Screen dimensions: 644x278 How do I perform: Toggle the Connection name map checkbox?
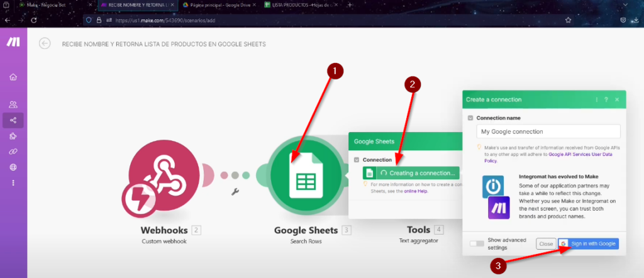pyautogui.click(x=470, y=118)
